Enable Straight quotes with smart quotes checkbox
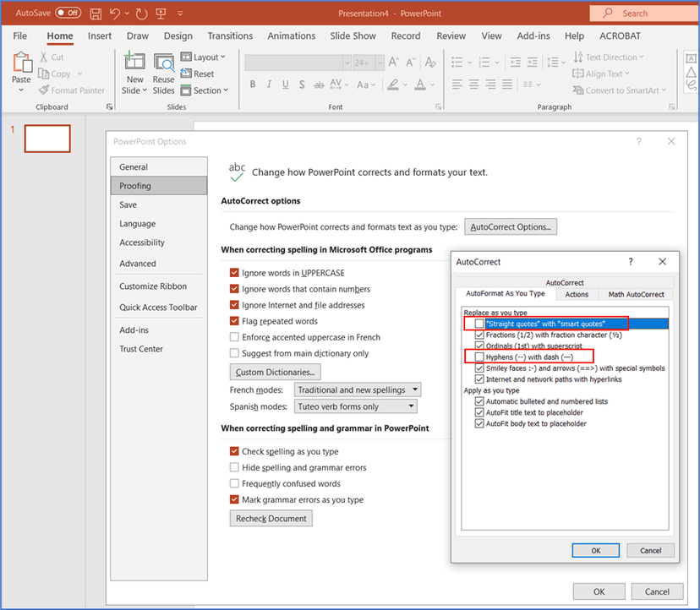Viewport: 700px width, 610px height. coord(479,324)
